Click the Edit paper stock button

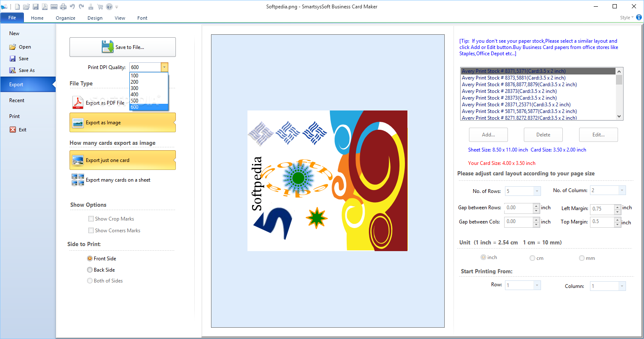tap(598, 135)
